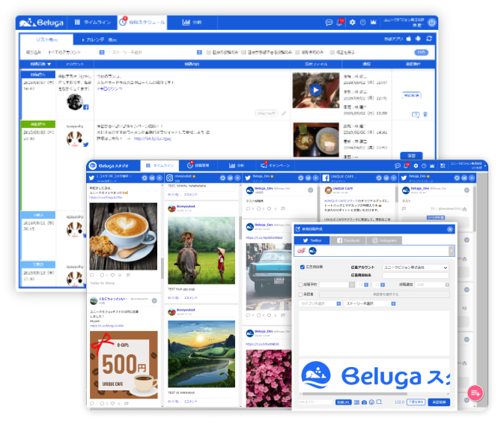Image resolution: width=504 pixels, height=427 pixels.
Task: Open the キャンペーン tab in Beluga Studio window
Action: pos(275,166)
